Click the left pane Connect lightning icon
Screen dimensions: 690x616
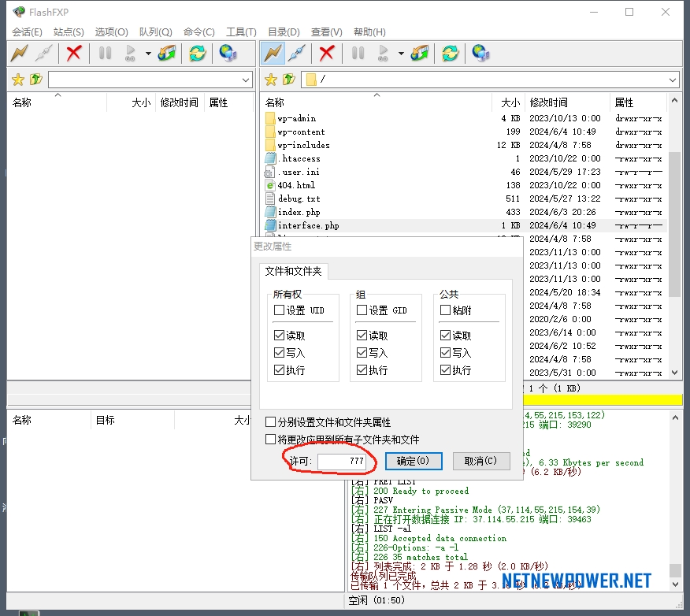[x=20, y=54]
